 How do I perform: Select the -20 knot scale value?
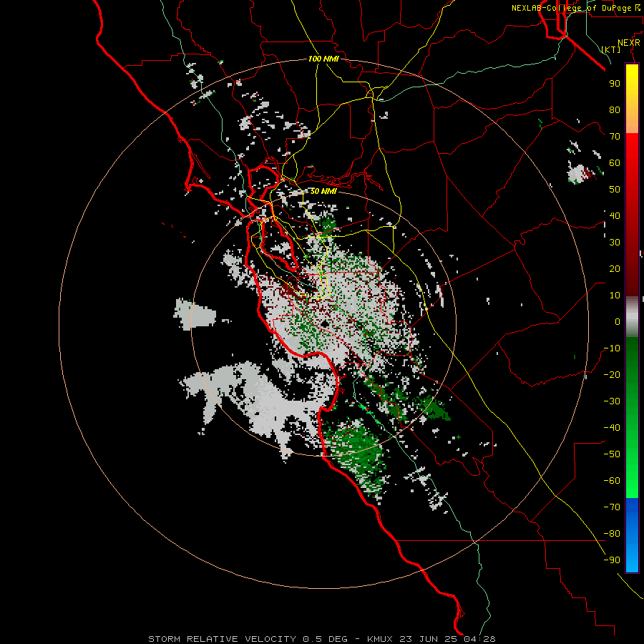point(612,374)
